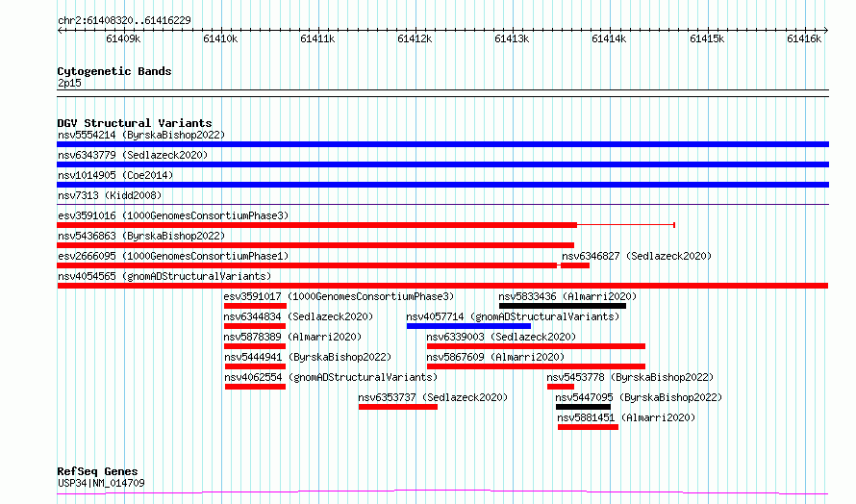The width and height of the screenshot is (856, 504).
Task: Click nsv6339003 (Sedlazeck2020) label
Action: click(501, 337)
